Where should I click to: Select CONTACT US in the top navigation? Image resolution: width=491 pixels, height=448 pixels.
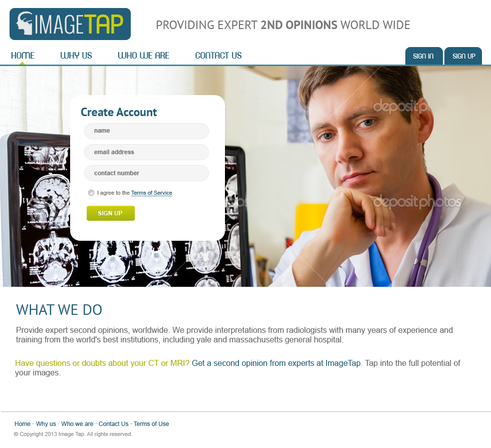(218, 56)
